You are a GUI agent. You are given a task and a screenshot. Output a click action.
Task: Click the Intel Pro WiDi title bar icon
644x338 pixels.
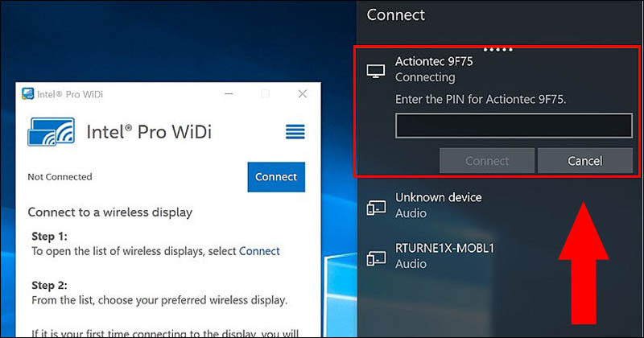pos(28,94)
